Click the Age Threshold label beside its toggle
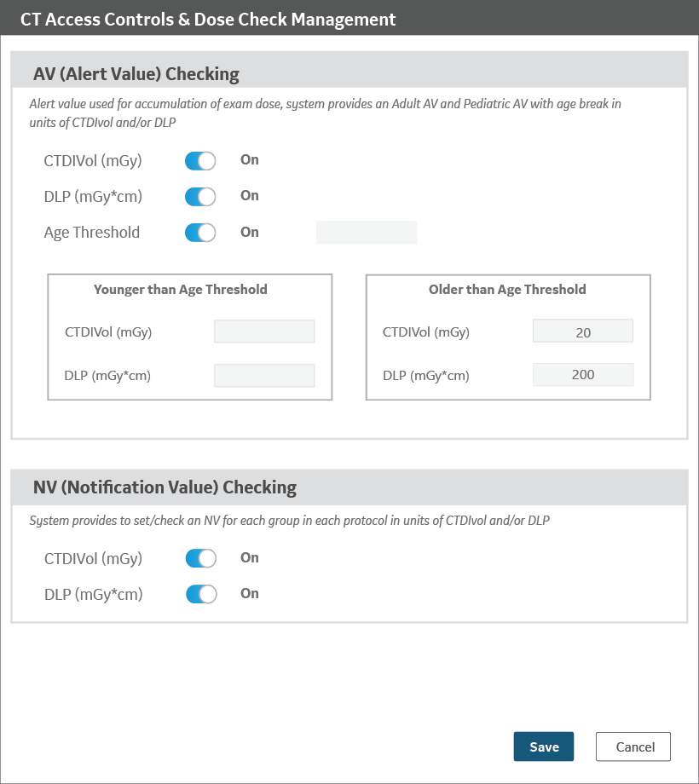Viewport: 699px width, 784px height. [x=92, y=233]
